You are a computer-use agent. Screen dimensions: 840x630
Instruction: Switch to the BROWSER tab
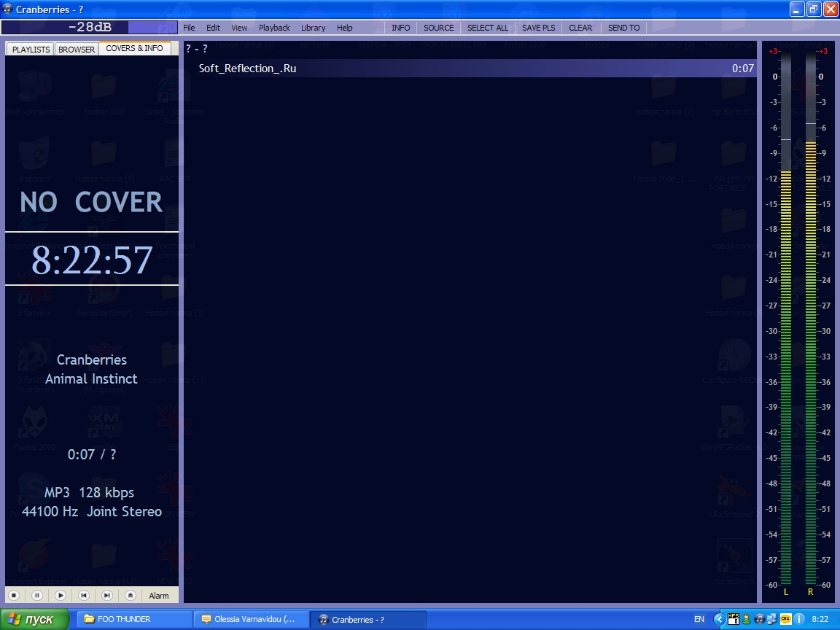76,50
